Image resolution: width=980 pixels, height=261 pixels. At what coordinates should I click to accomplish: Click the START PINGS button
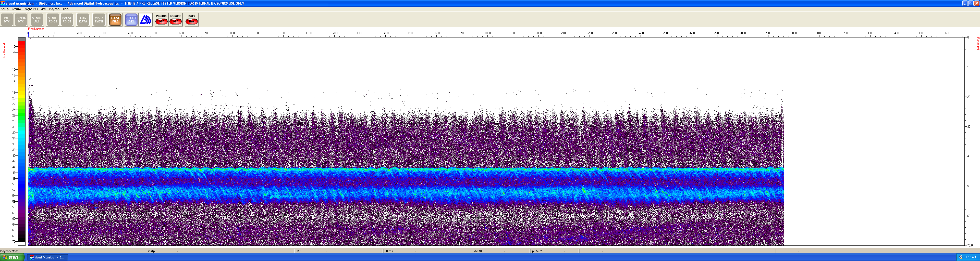click(x=53, y=20)
